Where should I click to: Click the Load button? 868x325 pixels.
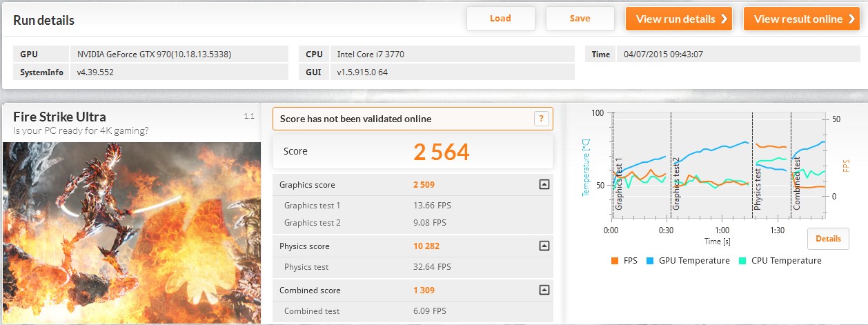500,19
